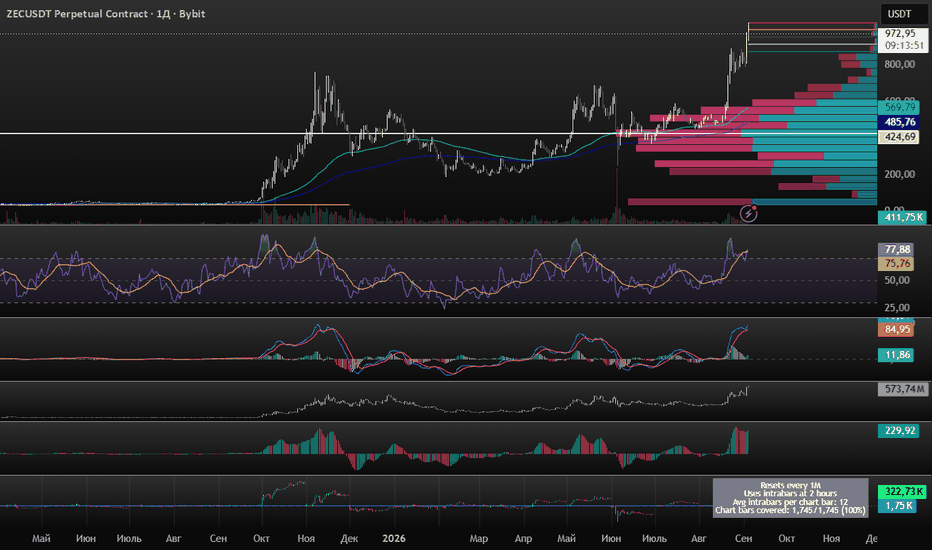Click the lightning bolt event icon
932x550 pixels.
[748, 213]
